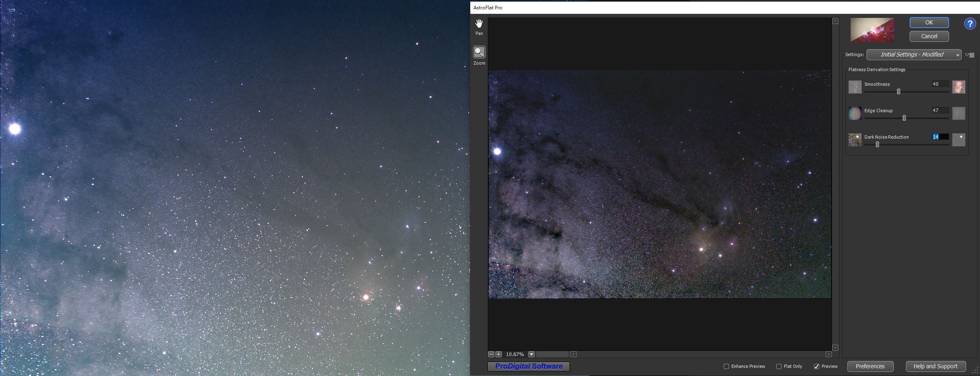
Task: Click the horizontal preview scrollbar track
Action: (701, 354)
